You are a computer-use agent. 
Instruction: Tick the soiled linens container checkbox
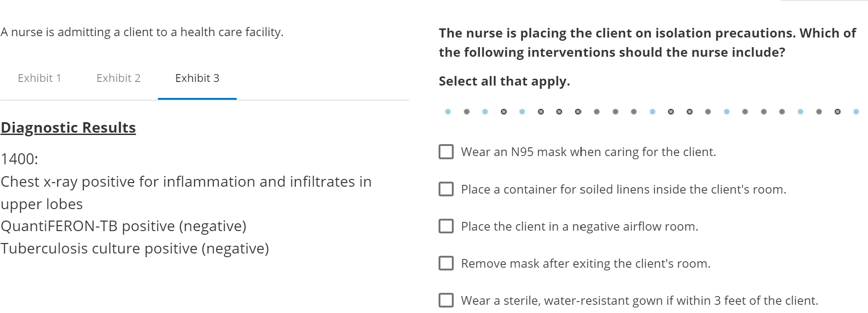click(x=446, y=189)
